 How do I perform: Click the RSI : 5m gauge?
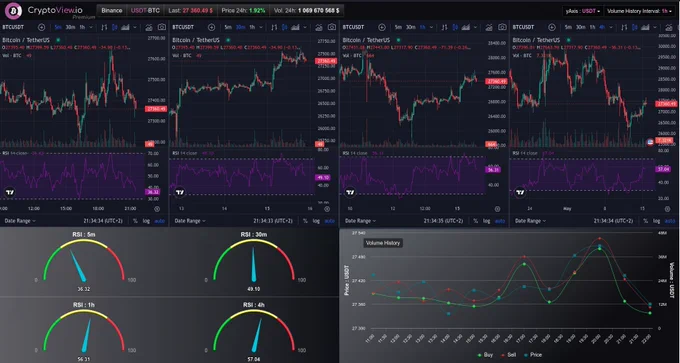tap(84, 262)
